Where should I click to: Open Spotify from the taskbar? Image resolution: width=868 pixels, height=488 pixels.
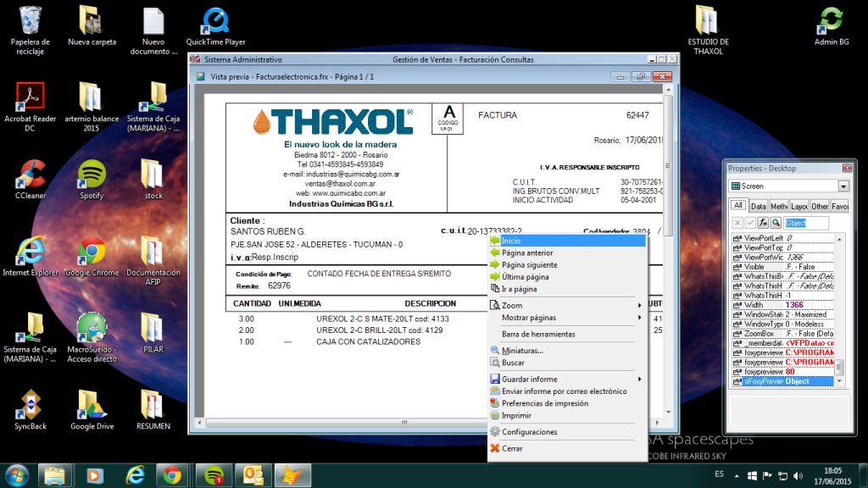point(214,475)
